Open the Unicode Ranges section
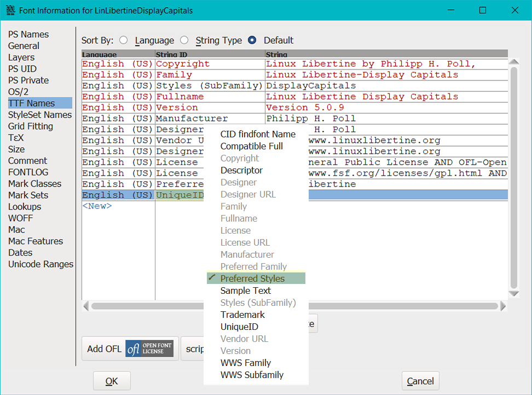The height and width of the screenshot is (395, 532). (41, 264)
